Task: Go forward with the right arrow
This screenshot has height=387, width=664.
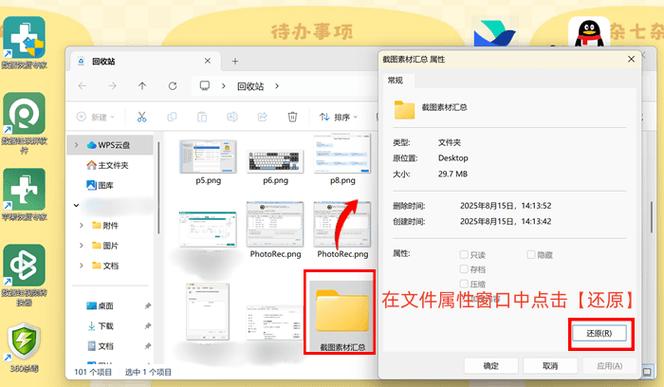Action: tap(112, 86)
